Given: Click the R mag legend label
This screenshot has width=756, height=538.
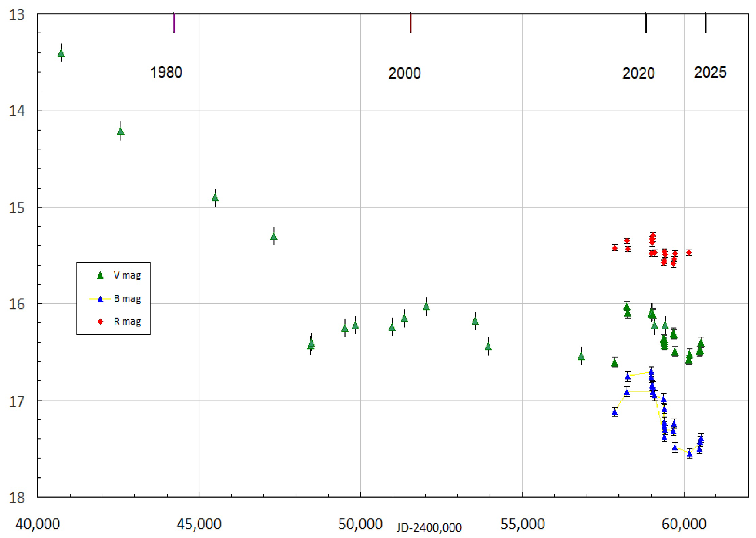Looking at the screenshot, I should (127, 321).
